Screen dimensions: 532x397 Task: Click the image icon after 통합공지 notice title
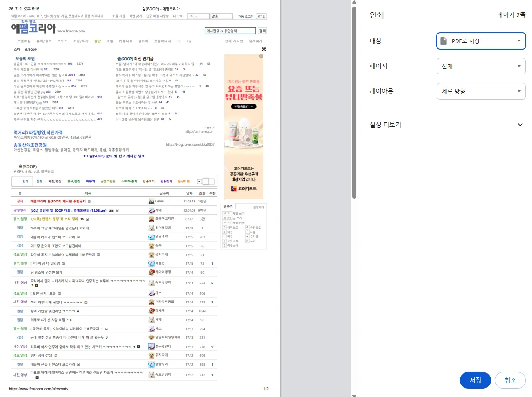click(x=89, y=202)
